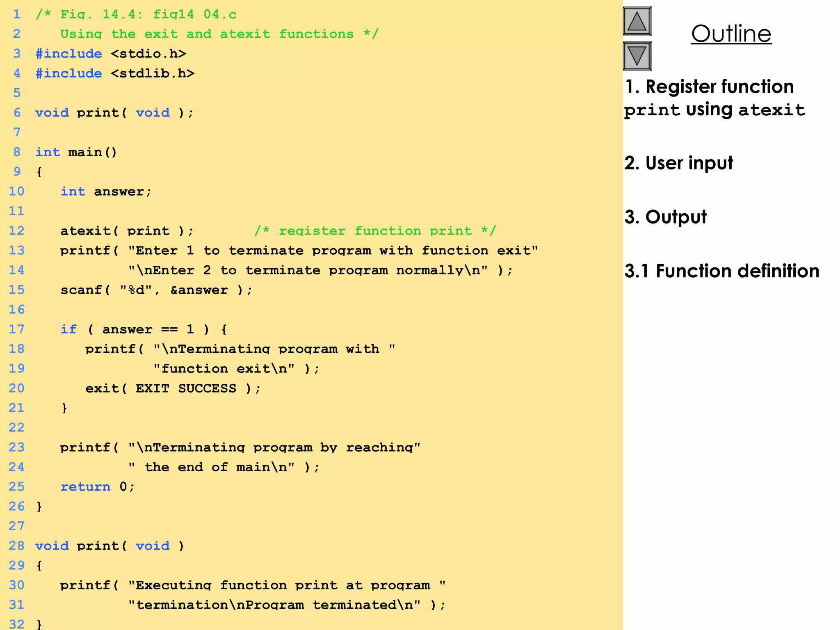Click the up arrow navigation icon
The width and height of the screenshot is (840, 630).
pos(637,21)
